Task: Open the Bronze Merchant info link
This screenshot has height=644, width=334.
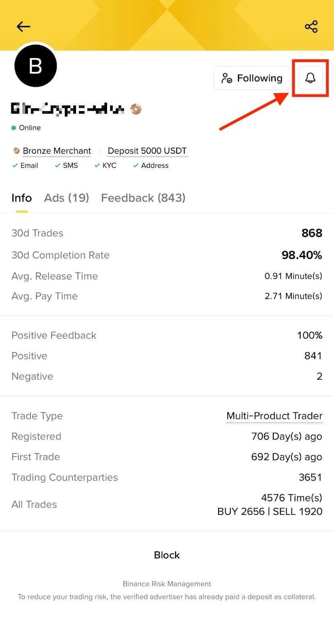Action: click(57, 151)
